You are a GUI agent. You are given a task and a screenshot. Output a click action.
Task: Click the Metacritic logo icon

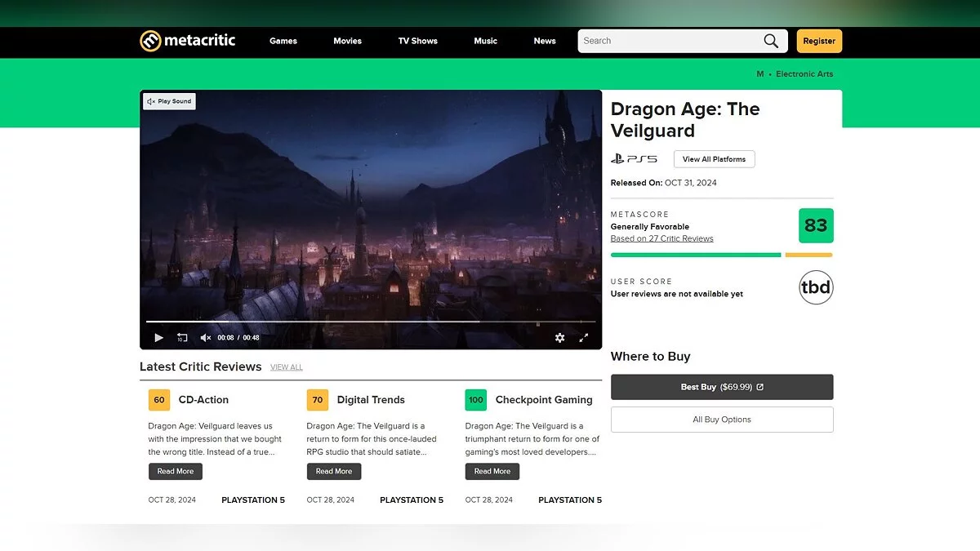[x=150, y=41]
